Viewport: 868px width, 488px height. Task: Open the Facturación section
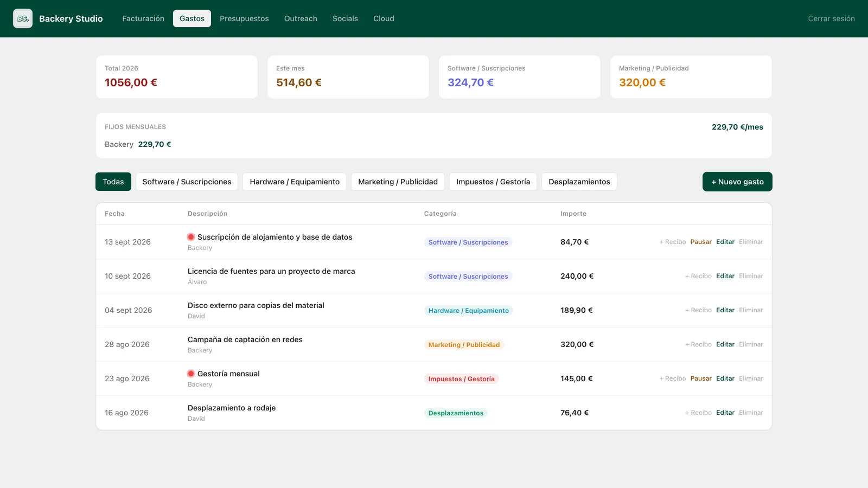point(143,18)
